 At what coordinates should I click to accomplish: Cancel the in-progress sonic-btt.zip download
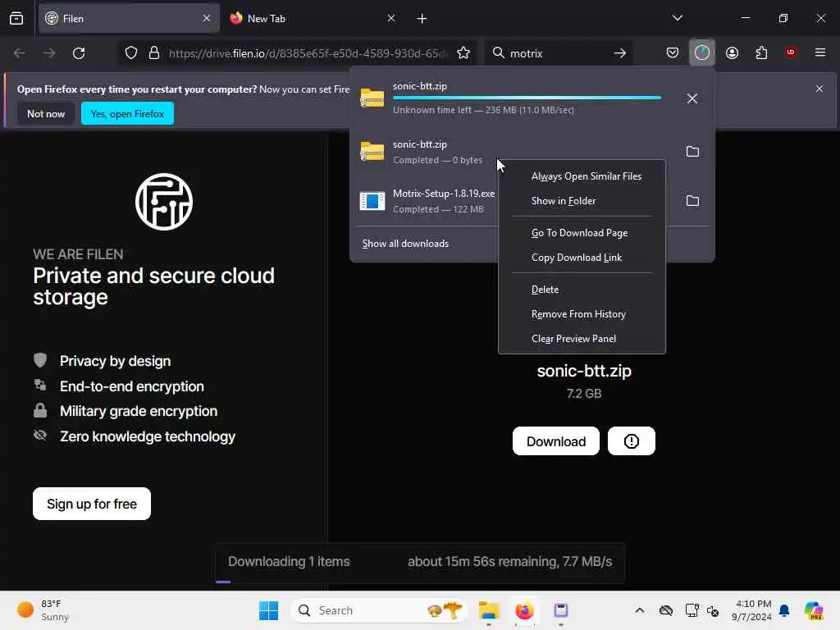pos(692,98)
